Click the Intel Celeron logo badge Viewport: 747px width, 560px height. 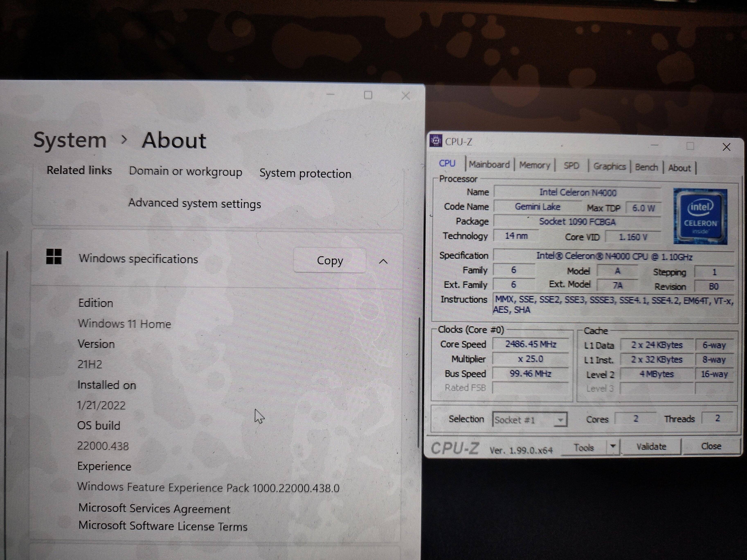point(700,216)
